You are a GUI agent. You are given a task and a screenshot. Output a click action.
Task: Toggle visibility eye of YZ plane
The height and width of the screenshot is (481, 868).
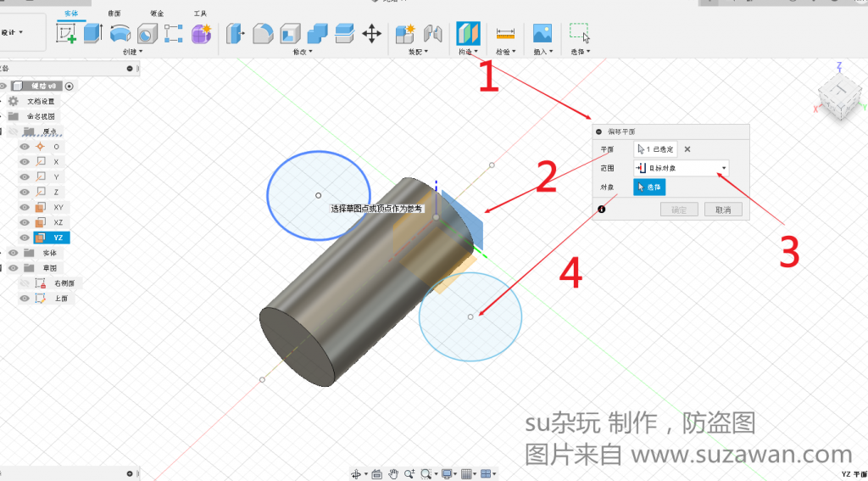[x=25, y=238]
